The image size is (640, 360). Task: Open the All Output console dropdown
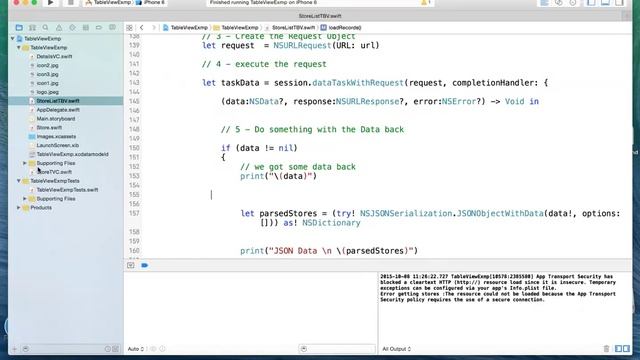pos(396,349)
